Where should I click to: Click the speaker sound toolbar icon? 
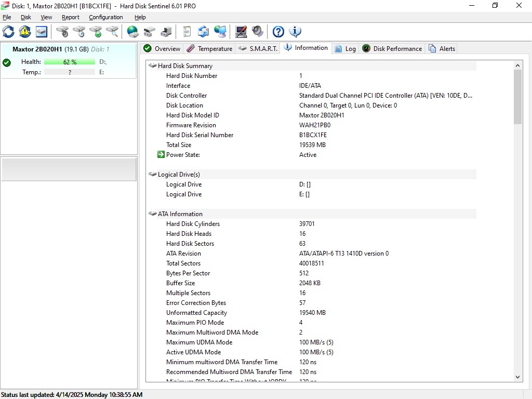(258, 32)
